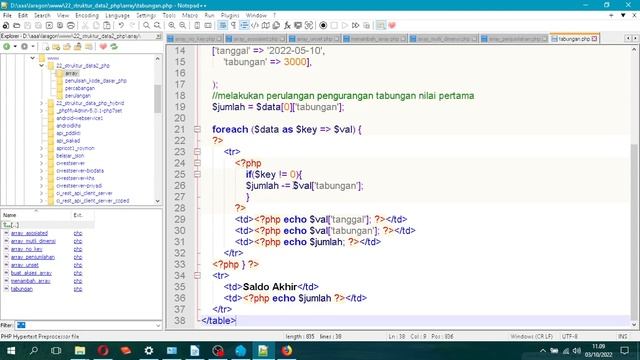Select the percabangan folder
640x360 pixels.
80,88
